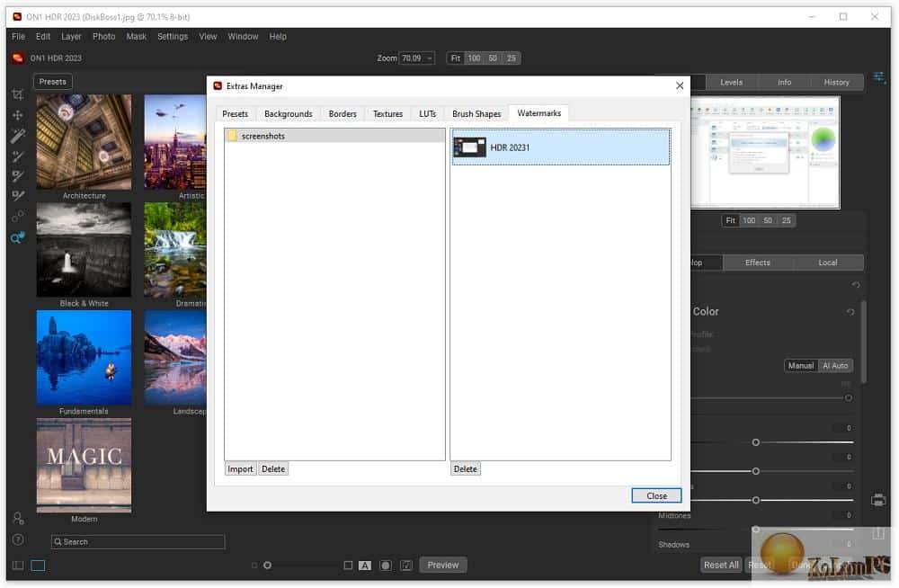Open the Info tab in right panel
Viewport: 899px width, 588px height.
[784, 83]
